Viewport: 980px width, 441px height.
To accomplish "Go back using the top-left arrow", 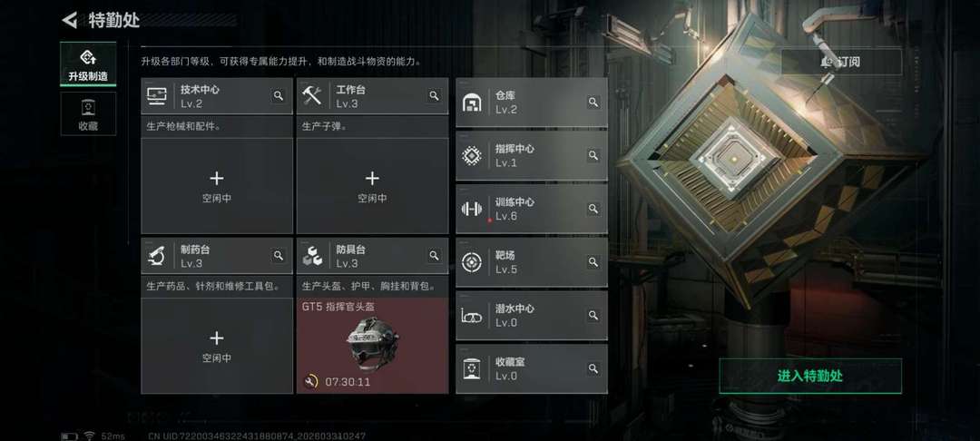I will pyautogui.click(x=69, y=20).
